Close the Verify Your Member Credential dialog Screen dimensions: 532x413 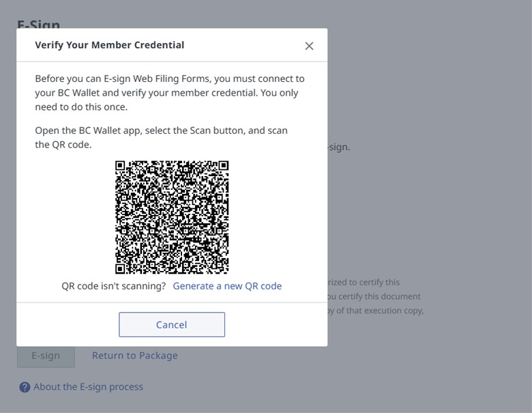click(309, 46)
